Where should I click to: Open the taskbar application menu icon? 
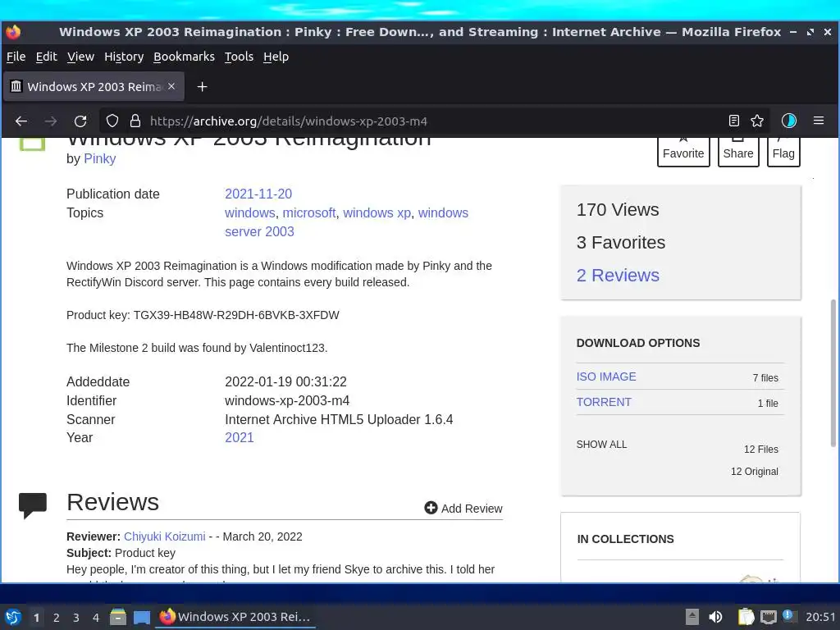13,617
